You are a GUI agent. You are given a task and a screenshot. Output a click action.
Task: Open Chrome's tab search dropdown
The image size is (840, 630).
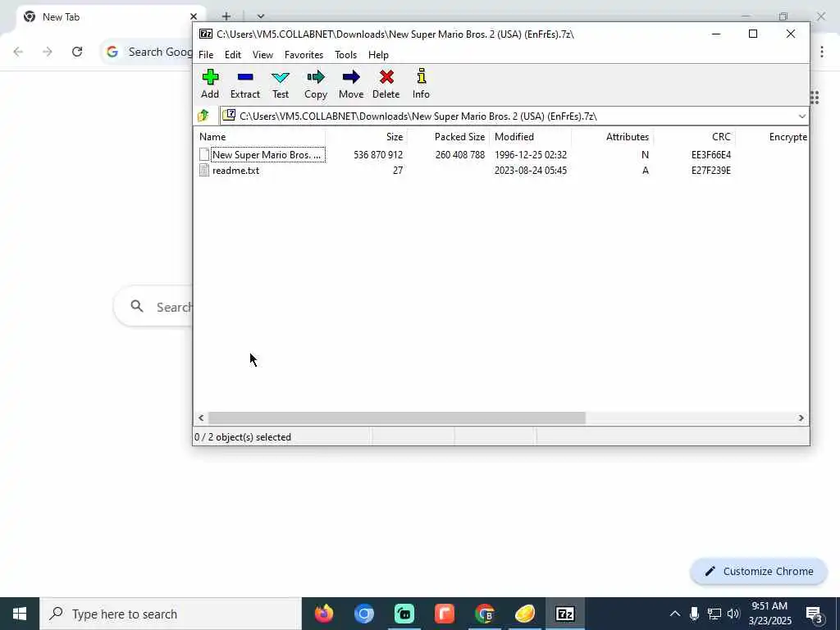[x=261, y=16]
